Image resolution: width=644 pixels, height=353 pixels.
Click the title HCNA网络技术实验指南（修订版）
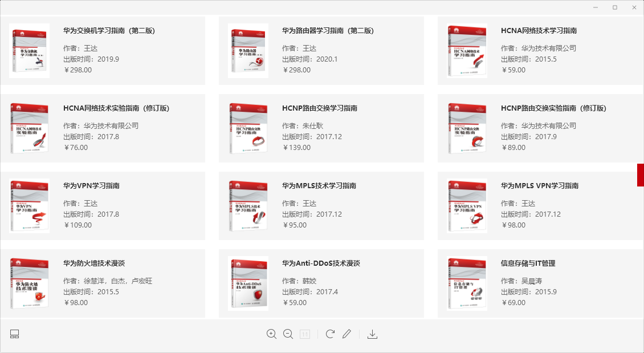[116, 108]
